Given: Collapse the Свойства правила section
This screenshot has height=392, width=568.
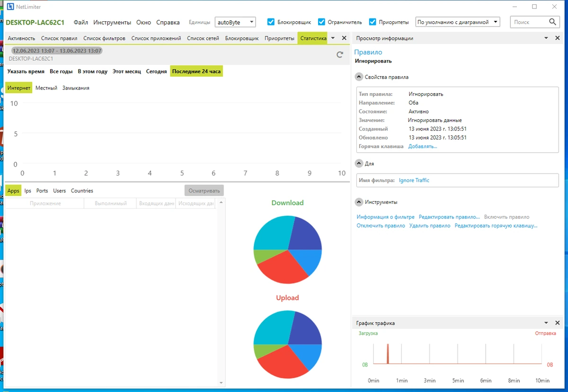Looking at the screenshot, I should [359, 77].
